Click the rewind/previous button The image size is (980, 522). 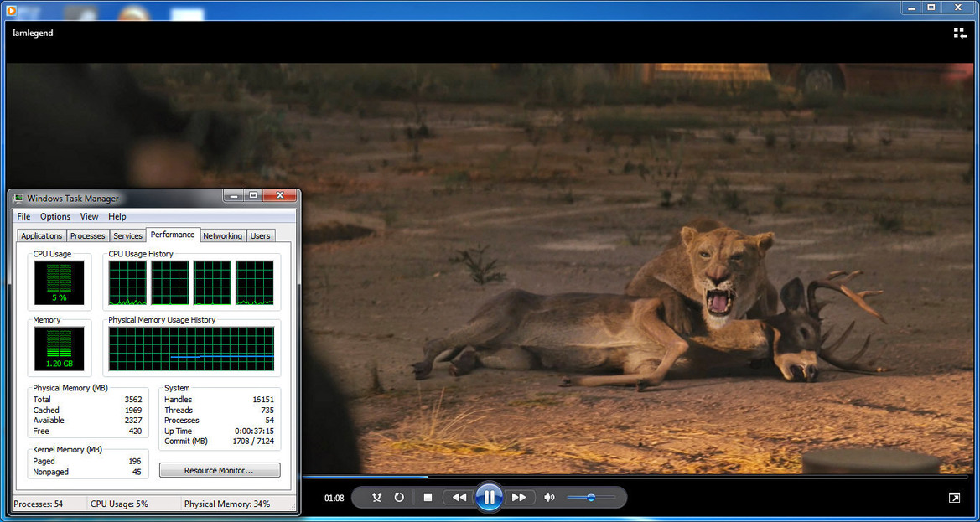pyautogui.click(x=459, y=497)
